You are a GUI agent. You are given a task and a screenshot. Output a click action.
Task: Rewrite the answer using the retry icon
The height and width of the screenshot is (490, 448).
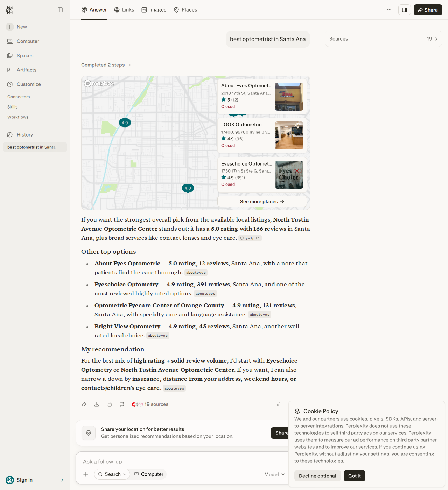[122, 404]
